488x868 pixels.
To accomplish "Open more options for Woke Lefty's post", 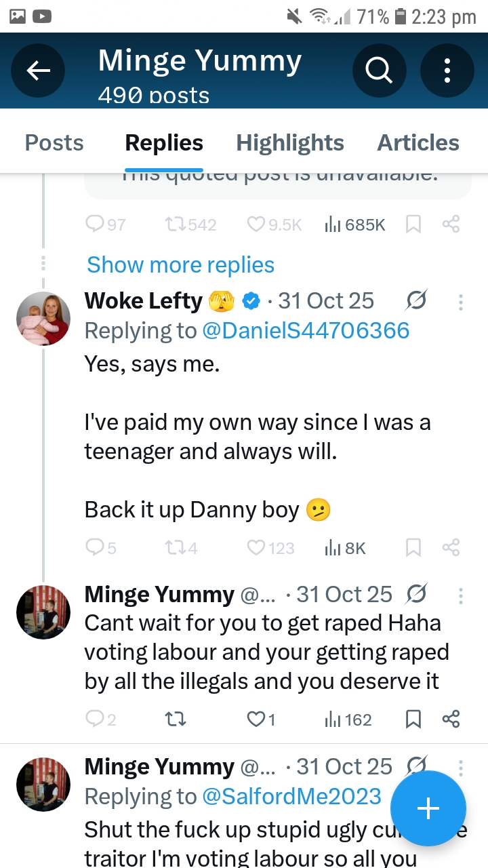I will pyautogui.click(x=461, y=302).
